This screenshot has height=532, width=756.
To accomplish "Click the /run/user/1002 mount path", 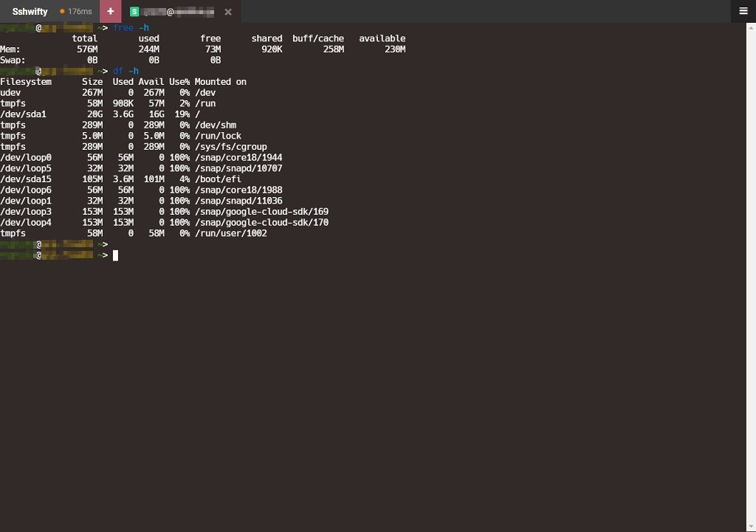I will 230,233.
